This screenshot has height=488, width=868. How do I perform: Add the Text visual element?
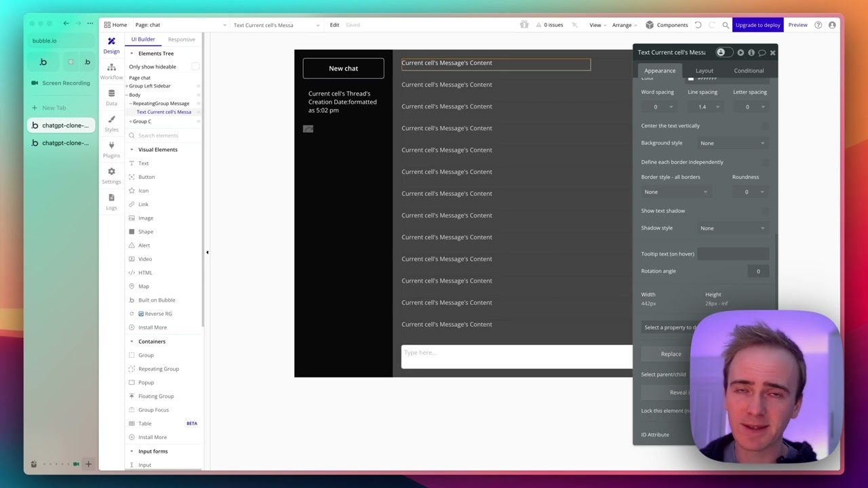pos(143,163)
